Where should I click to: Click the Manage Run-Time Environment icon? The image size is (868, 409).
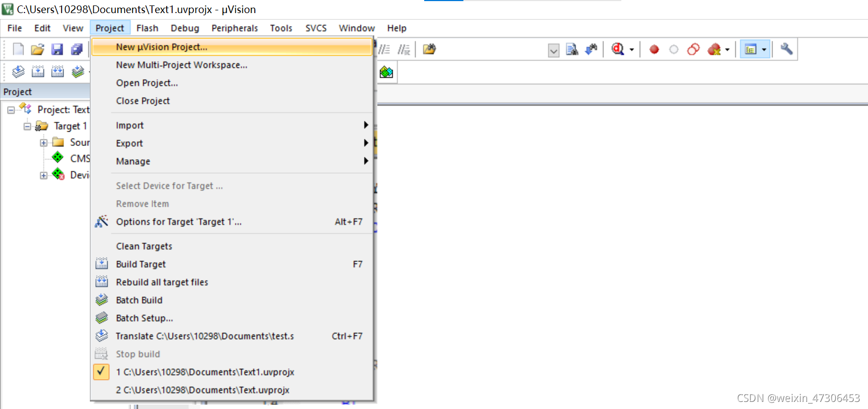[x=386, y=72]
